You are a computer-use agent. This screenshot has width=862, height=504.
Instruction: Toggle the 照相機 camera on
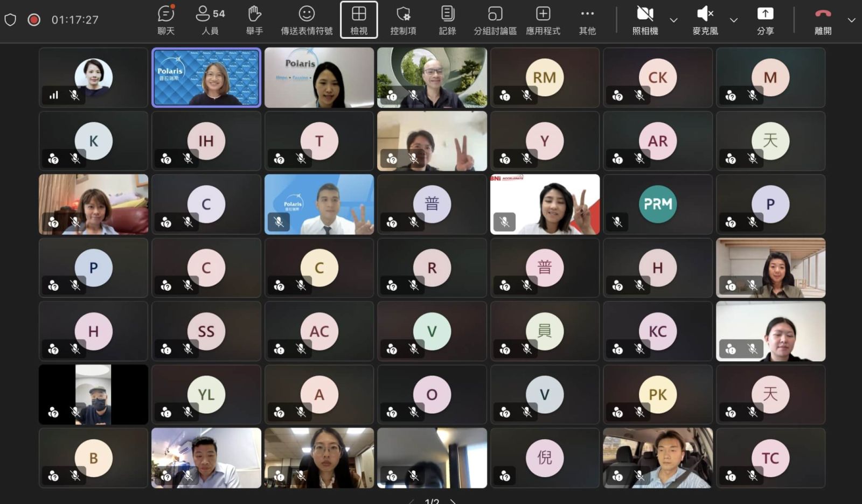coord(645,20)
